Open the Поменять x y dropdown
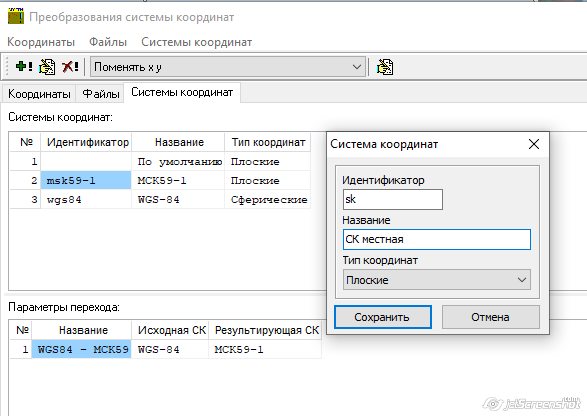The image size is (587, 416). pyautogui.click(x=228, y=67)
